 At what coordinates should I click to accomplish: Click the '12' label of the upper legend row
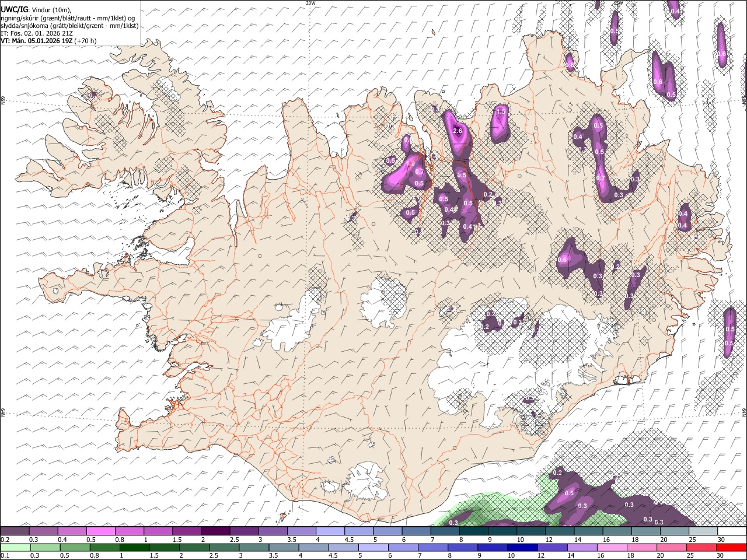click(x=549, y=540)
